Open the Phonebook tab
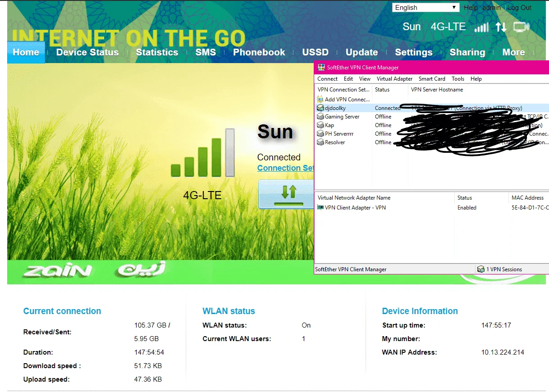Image resolution: width=549 pixels, height=392 pixels. click(x=259, y=52)
